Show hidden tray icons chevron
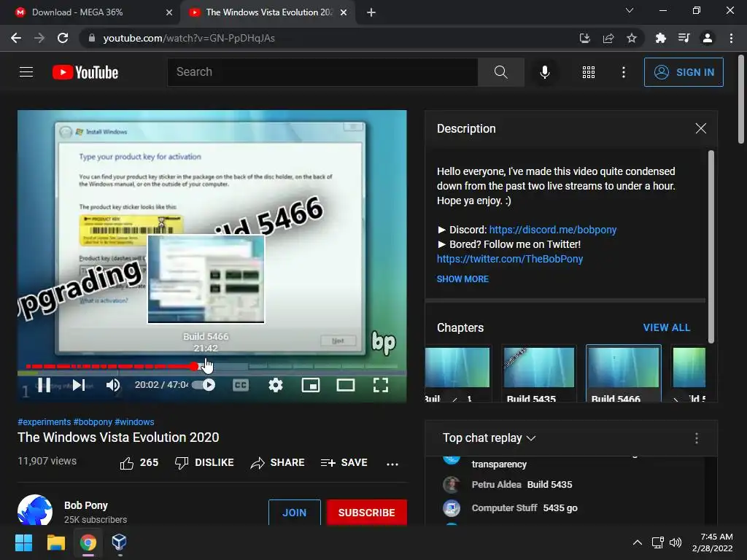Viewport: 747px width, 560px height. (x=637, y=542)
